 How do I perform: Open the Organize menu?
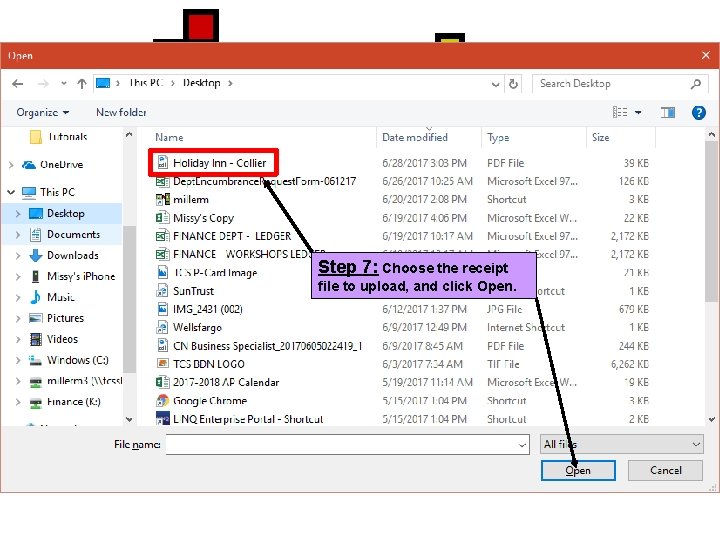[x=43, y=112]
